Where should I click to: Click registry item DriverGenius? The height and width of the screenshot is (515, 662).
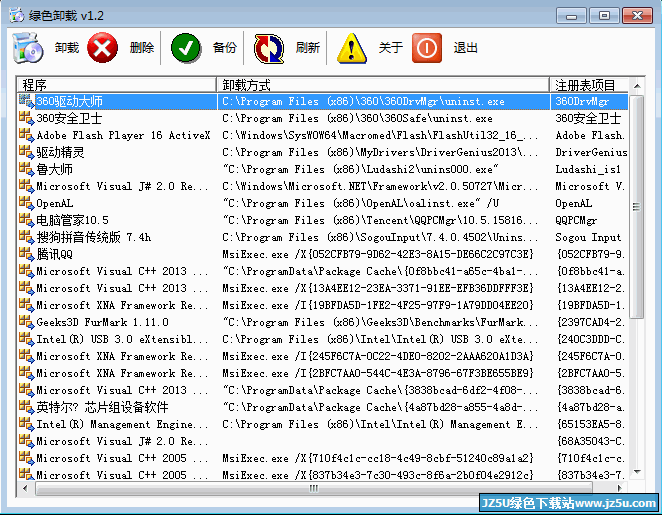(x=591, y=152)
